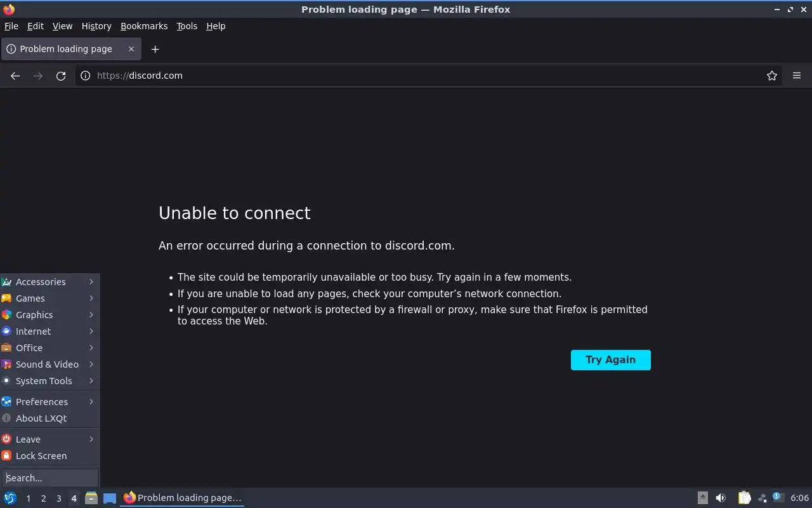This screenshot has width=812, height=508.
Task: Open the Edit menu
Action: (x=36, y=26)
